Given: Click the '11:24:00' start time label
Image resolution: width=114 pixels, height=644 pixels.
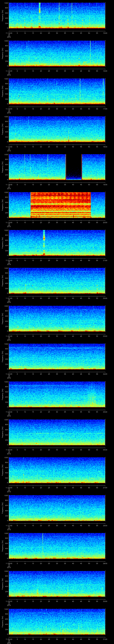Looking at the screenshot, I should click(9, 412).
